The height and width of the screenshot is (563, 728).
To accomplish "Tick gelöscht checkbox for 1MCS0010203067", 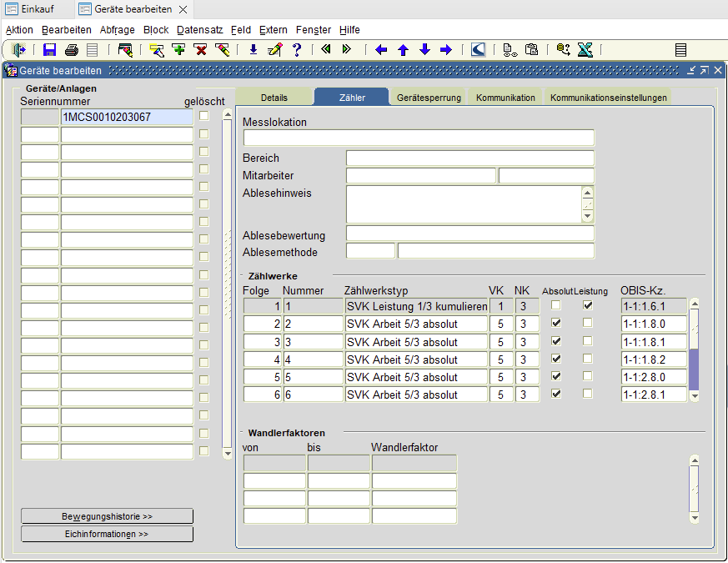I will 204,117.
